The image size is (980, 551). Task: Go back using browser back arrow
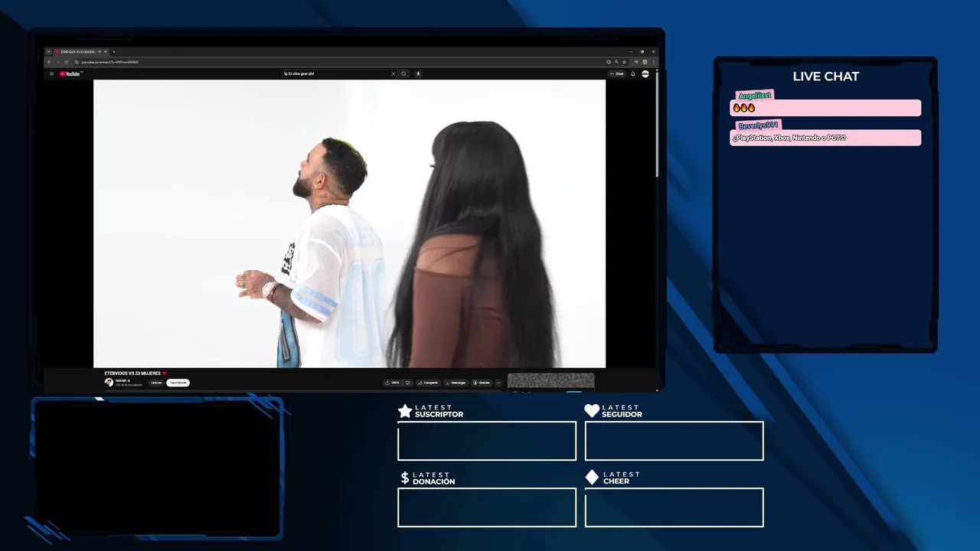coord(49,62)
